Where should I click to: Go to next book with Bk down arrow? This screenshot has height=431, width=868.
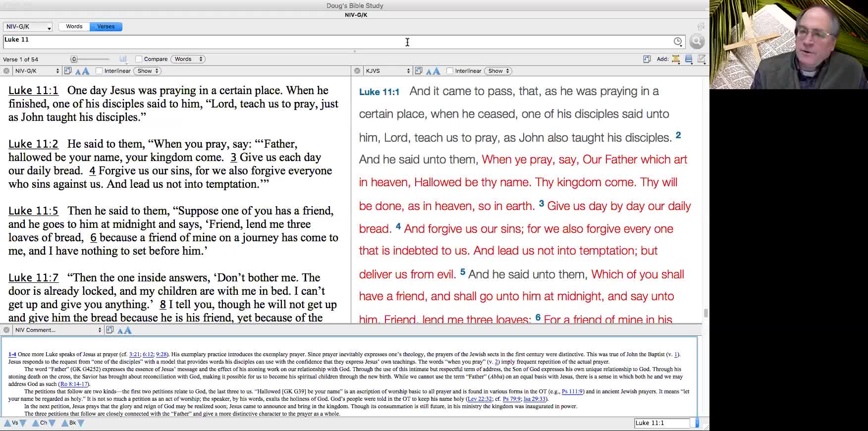coord(81,423)
